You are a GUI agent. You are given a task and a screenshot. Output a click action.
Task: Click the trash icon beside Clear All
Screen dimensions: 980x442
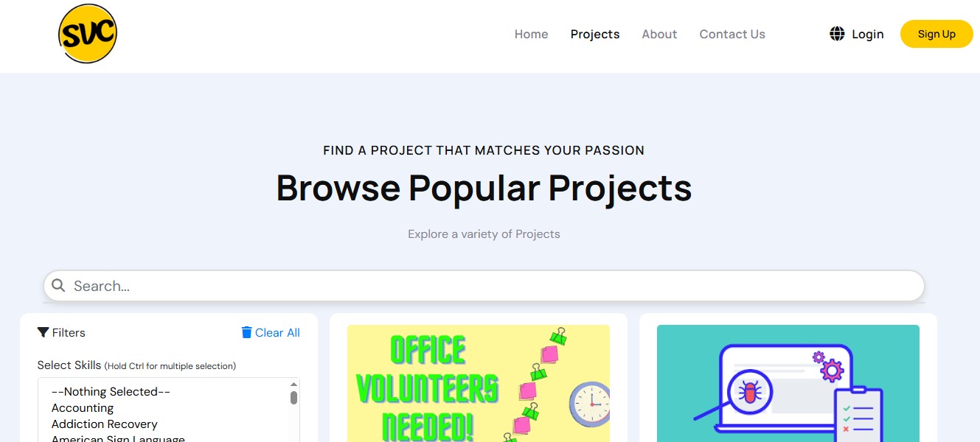247,333
